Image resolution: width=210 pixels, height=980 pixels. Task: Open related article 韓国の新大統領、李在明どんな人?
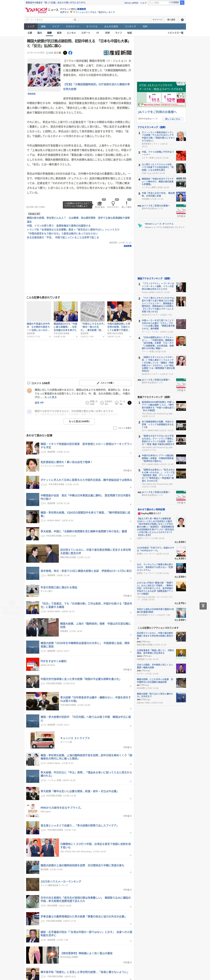tap(78, 220)
